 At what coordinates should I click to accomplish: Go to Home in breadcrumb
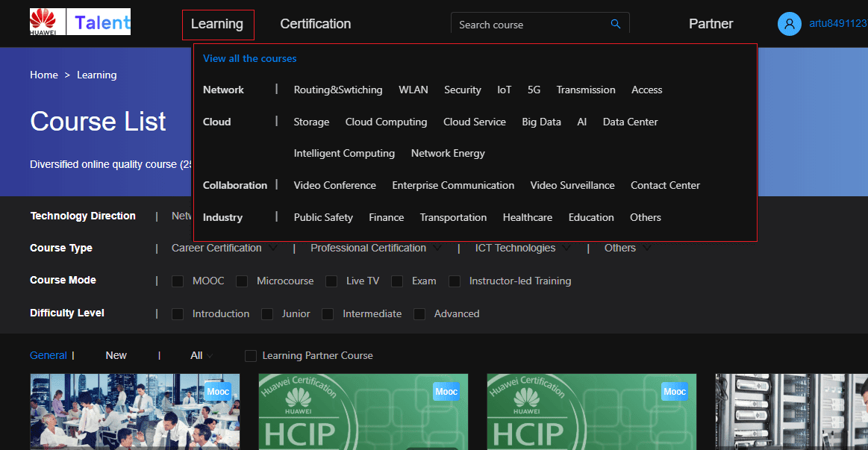[x=43, y=75]
